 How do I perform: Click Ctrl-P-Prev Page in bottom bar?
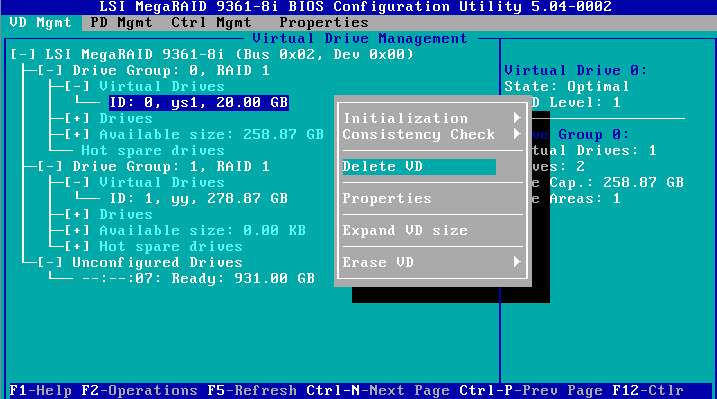[531, 390]
